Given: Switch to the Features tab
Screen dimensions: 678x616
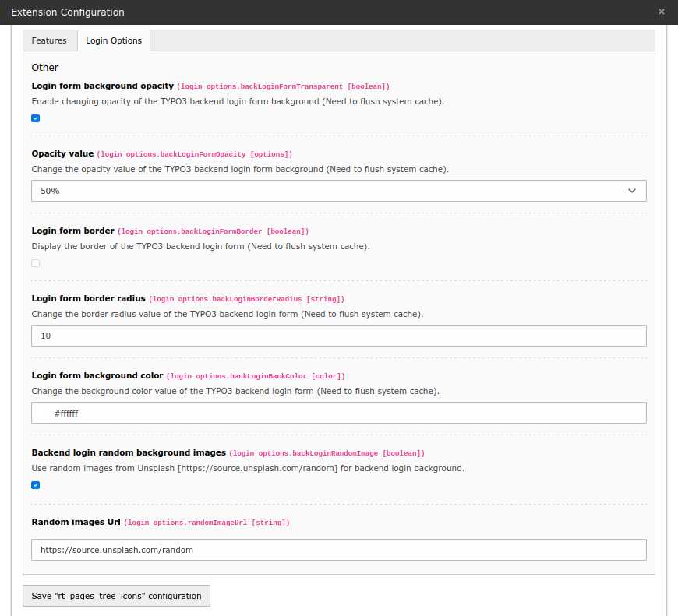Looking at the screenshot, I should [49, 40].
